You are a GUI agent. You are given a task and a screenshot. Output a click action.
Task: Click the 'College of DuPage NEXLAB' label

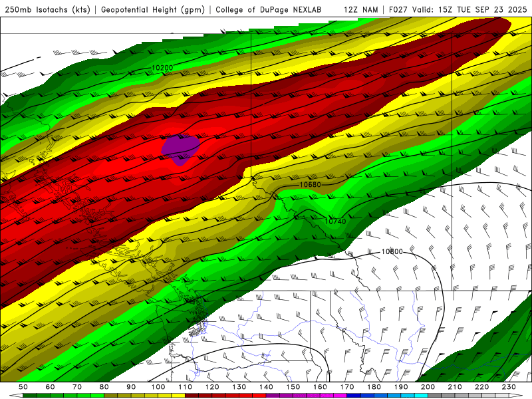tap(269, 10)
